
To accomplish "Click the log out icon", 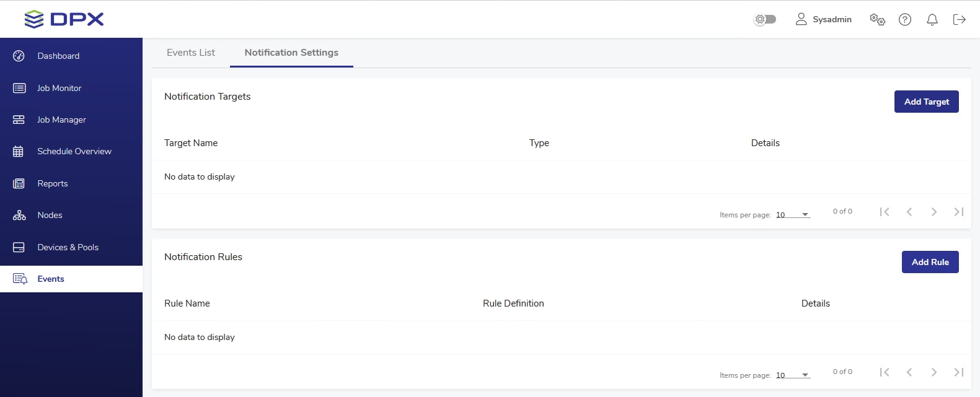I will (x=959, y=19).
